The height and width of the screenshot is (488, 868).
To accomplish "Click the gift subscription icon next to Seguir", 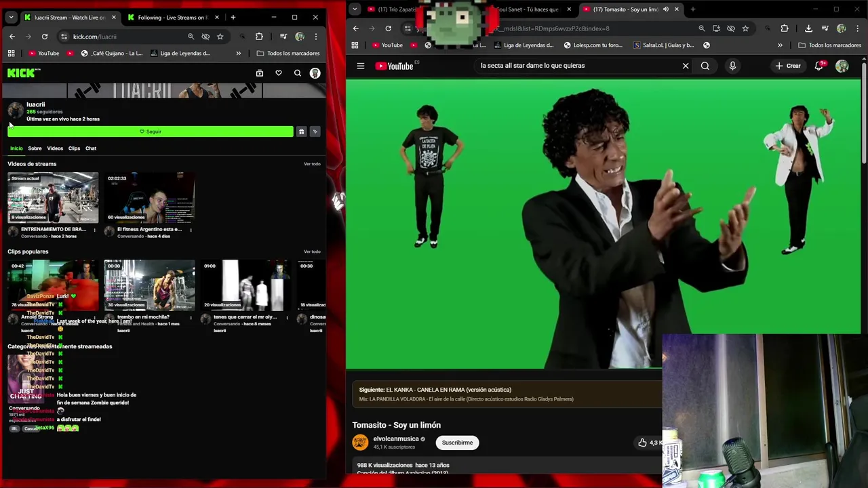I will (301, 131).
